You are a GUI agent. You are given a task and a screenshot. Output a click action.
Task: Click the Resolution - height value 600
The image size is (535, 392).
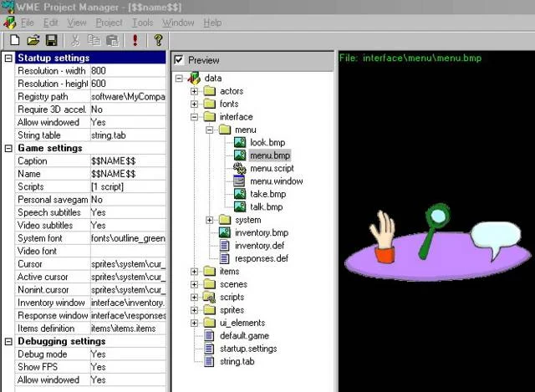coord(128,84)
